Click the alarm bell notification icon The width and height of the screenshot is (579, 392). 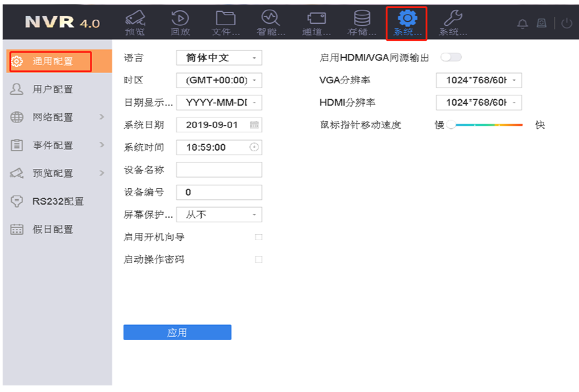click(522, 24)
